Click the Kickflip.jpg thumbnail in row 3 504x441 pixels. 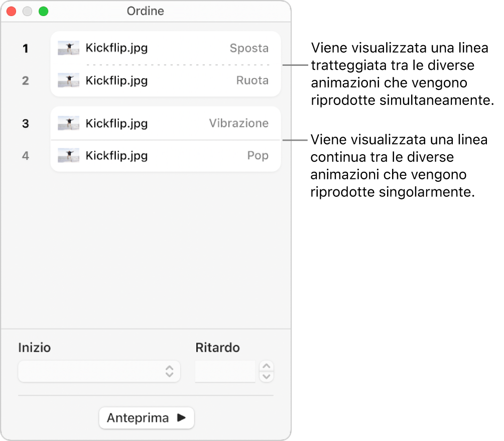(x=68, y=124)
